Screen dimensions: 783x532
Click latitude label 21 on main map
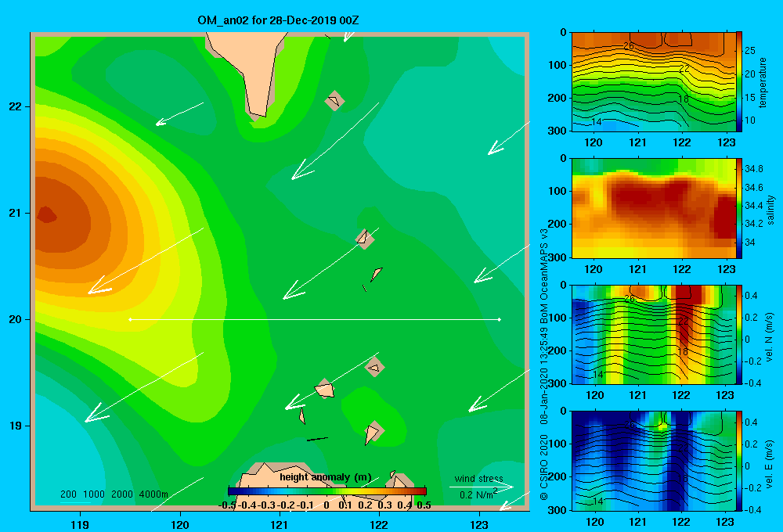point(16,213)
